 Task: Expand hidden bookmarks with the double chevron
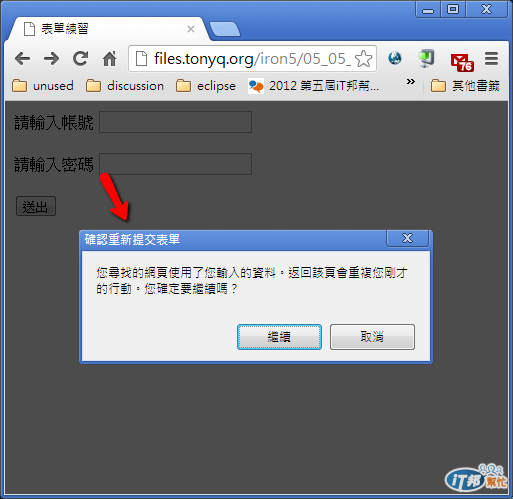(x=411, y=81)
